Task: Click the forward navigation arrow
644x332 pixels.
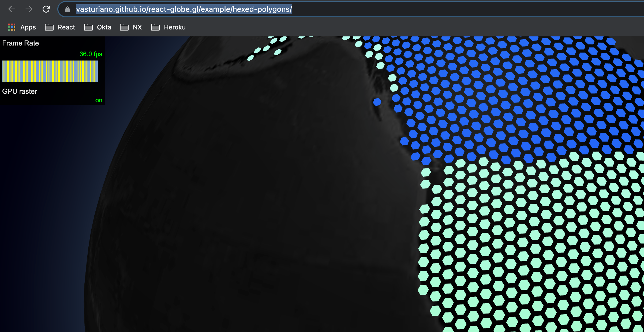Action: pyautogui.click(x=29, y=9)
